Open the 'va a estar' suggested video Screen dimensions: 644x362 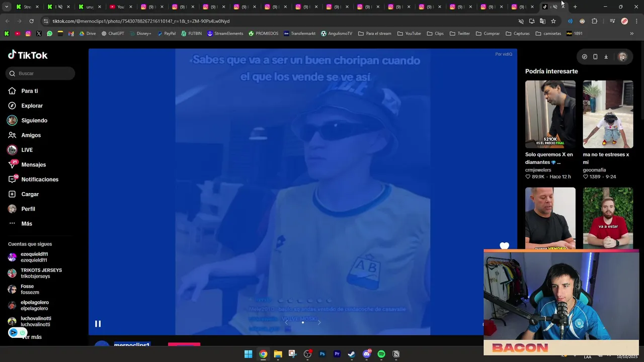608,219
